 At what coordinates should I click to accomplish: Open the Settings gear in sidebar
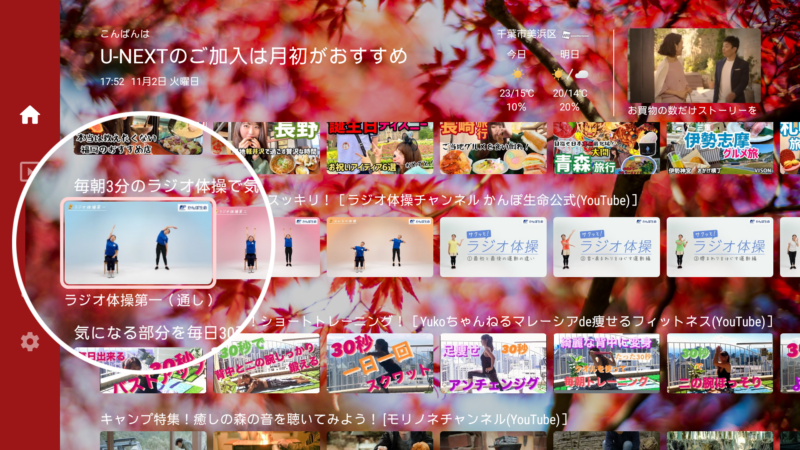pyautogui.click(x=30, y=342)
